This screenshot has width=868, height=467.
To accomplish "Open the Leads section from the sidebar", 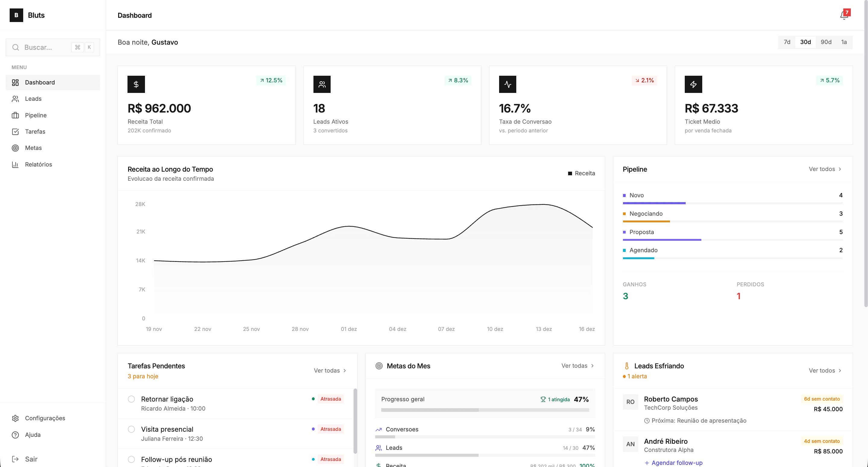I will click(x=33, y=98).
